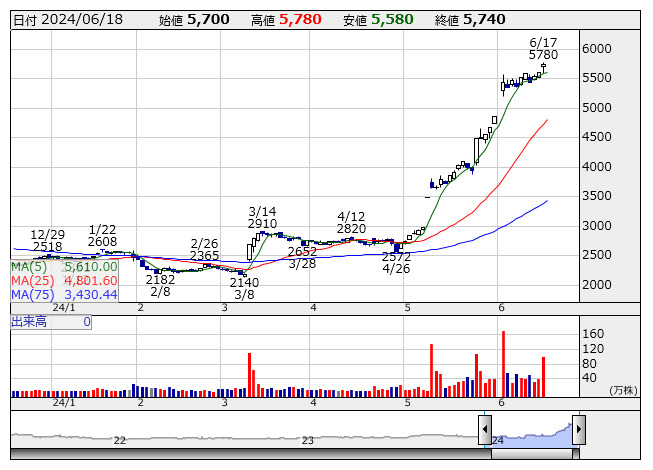This screenshot has height=470, width=653.
Task: Click the 4500 price axis label
Action: click(x=597, y=137)
